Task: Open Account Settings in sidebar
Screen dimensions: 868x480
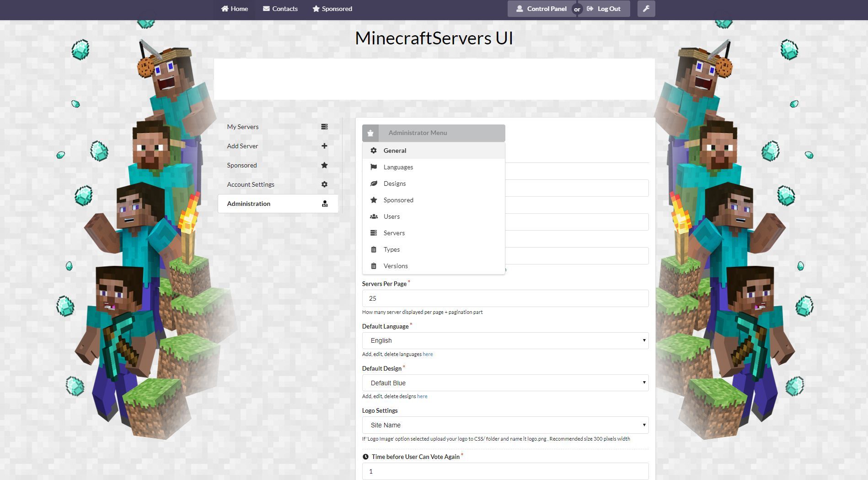Action: point(278,184)
